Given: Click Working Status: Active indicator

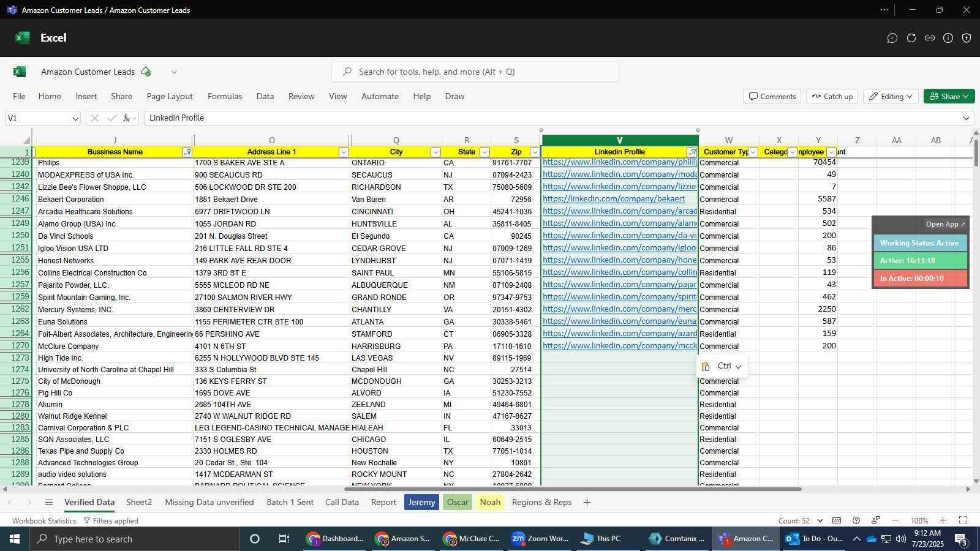Looking at the screenshot, I should pyautogui.click(x=920, y=243).
